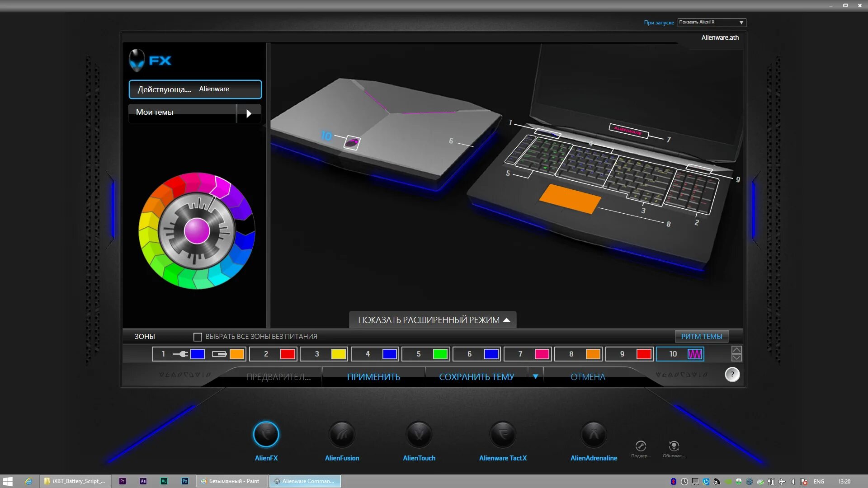Click the update alien head icon
Screen dimensions: 868x488
pos(674,446)
